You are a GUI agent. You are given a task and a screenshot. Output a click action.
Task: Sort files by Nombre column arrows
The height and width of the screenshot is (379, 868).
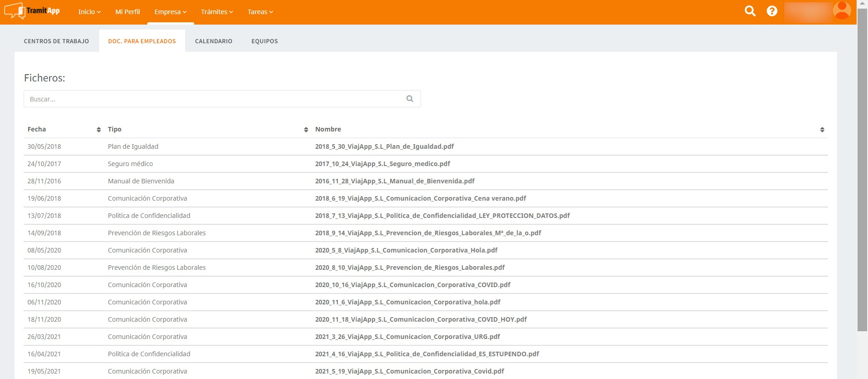[x=822, y=130]
